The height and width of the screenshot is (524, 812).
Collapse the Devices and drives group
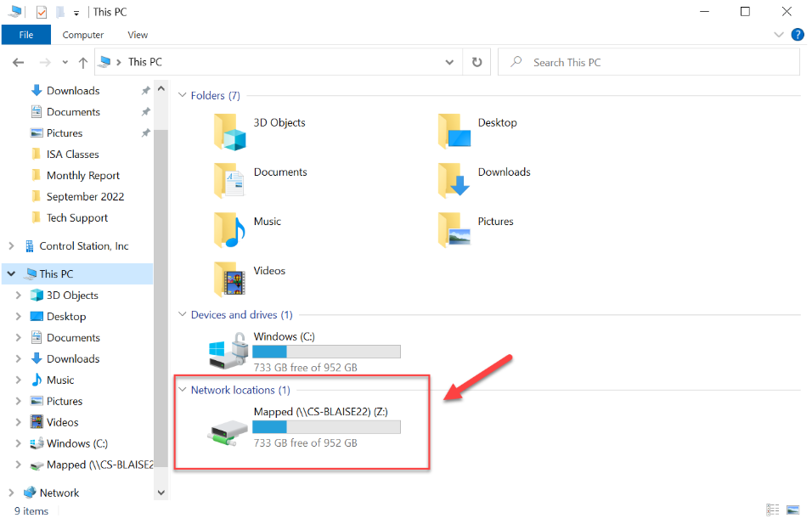point(183,314)
